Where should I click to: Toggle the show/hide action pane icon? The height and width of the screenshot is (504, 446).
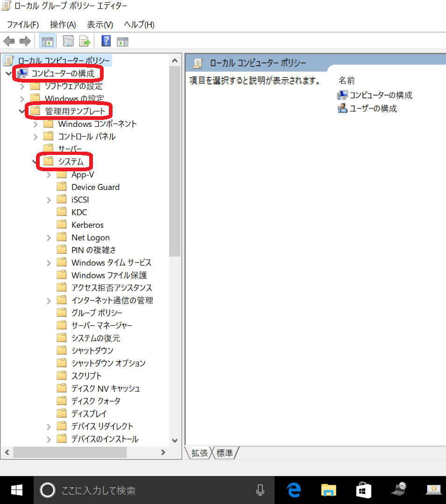tap(122, 41)
